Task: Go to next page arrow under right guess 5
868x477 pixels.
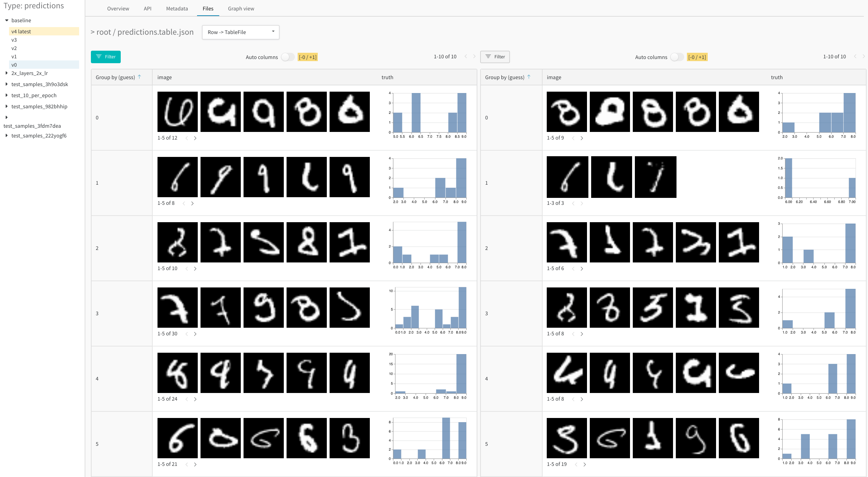Action: [x=585, y=465]
